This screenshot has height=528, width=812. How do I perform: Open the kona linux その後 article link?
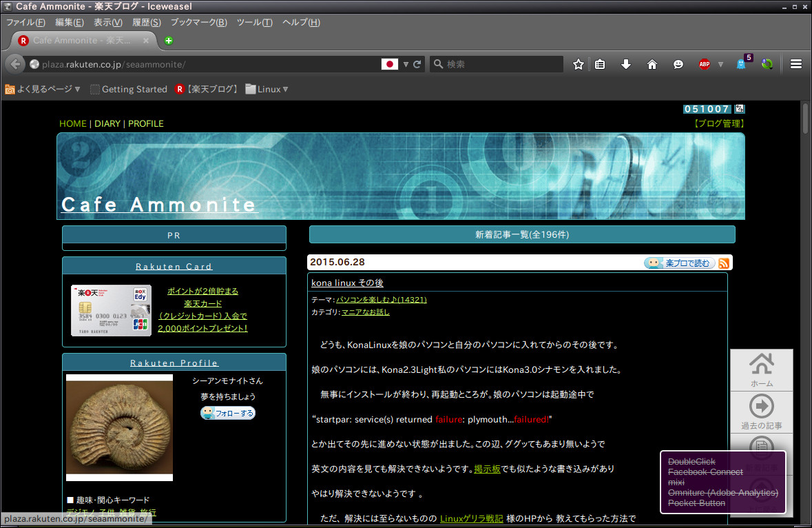point(347,283)
